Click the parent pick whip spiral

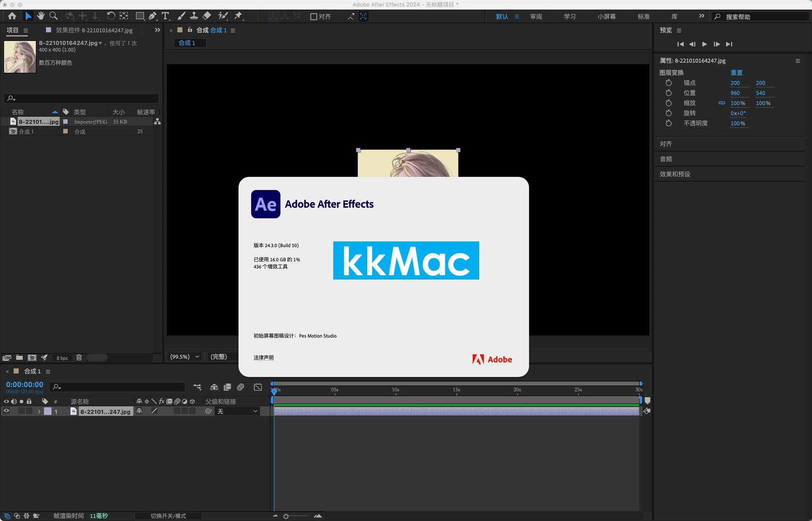[208, 411]
